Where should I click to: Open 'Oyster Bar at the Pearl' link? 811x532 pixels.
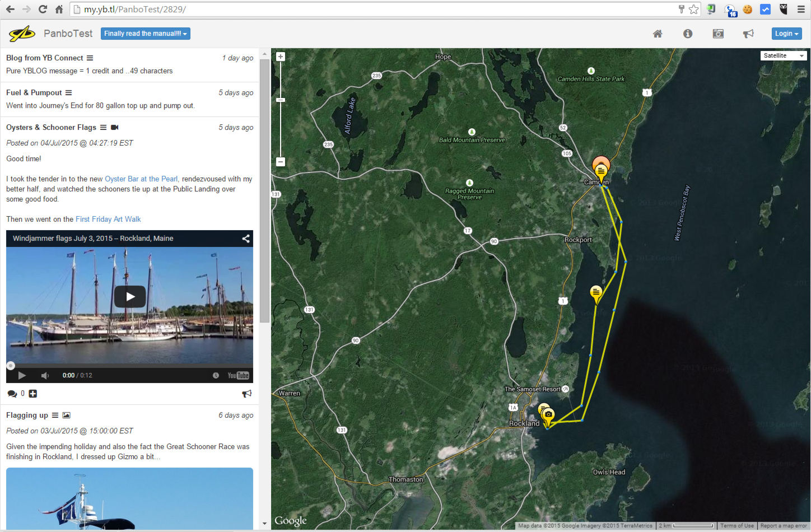tap(141, 179)
